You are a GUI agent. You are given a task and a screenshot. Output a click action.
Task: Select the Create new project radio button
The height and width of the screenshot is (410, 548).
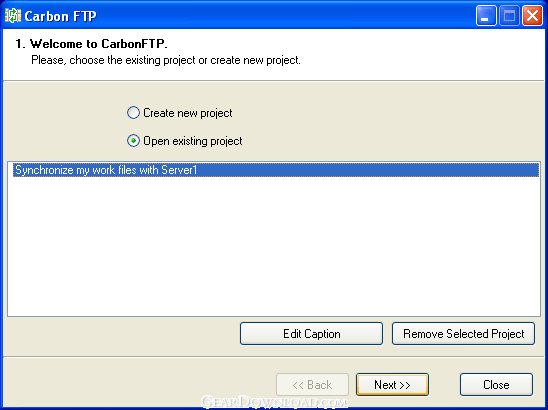click(133, 113)
